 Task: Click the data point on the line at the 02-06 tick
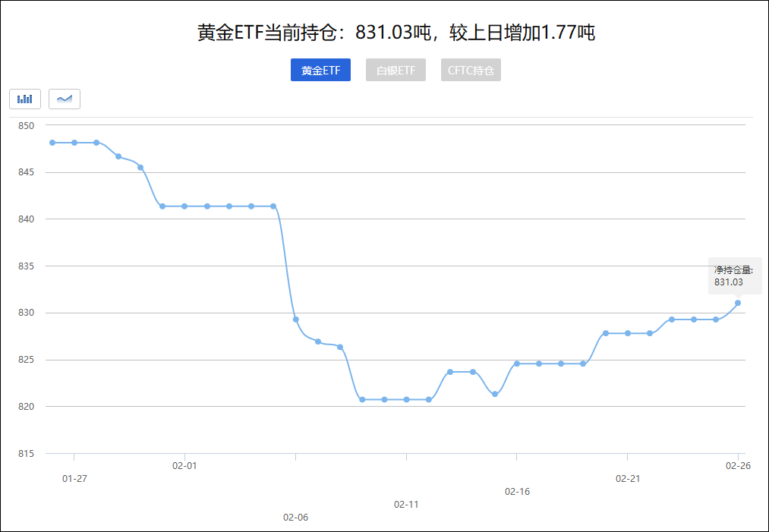click(296, 320)
